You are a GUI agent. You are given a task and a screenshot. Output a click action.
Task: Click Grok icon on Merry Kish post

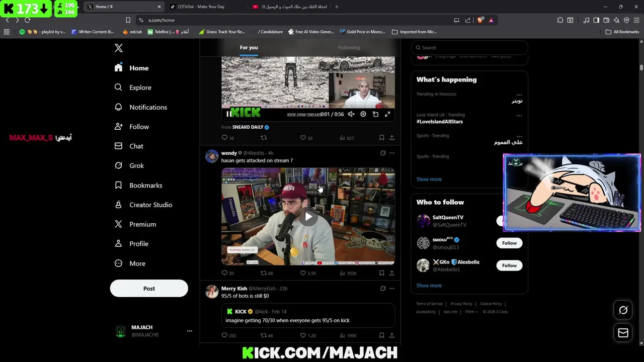pos(383,289)
